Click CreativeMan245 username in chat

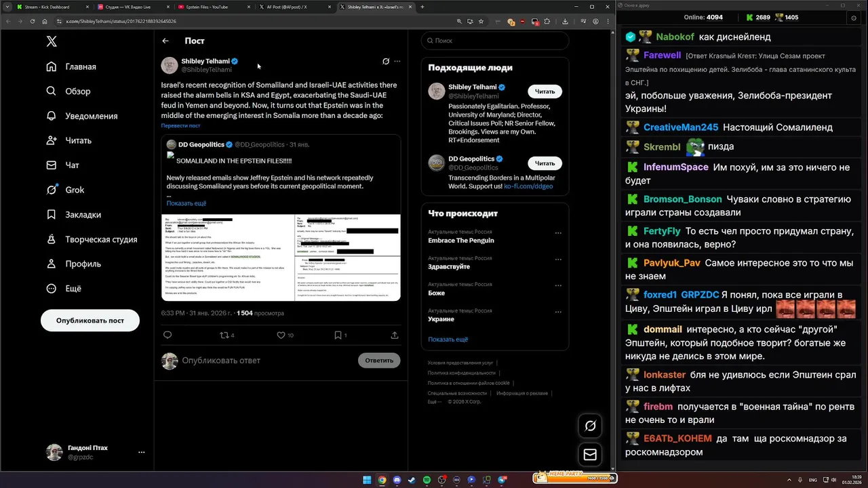680,127
